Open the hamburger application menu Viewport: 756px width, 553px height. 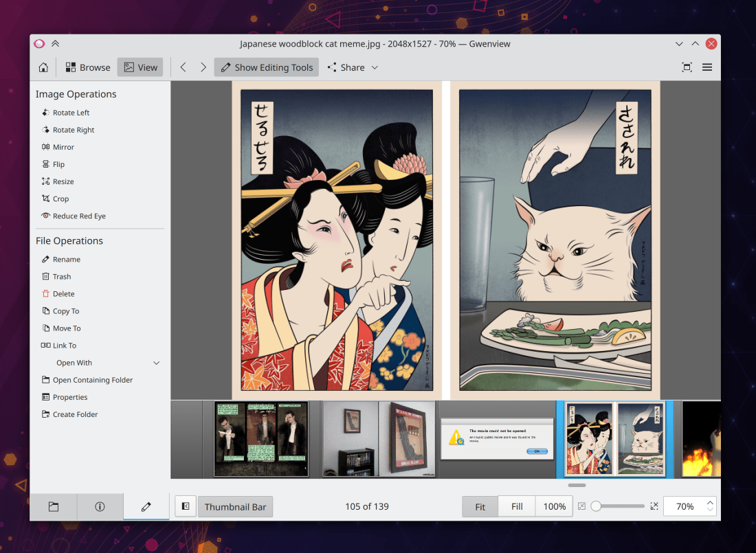coord(707,67)
